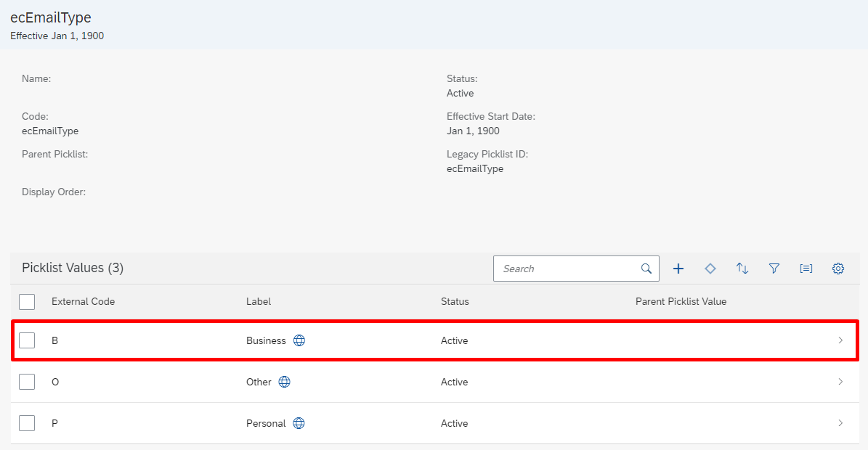Viewport: 868px width, 450px height.
Task: Select the diamond delete icon in the toolbar
Action: [710, 268]
